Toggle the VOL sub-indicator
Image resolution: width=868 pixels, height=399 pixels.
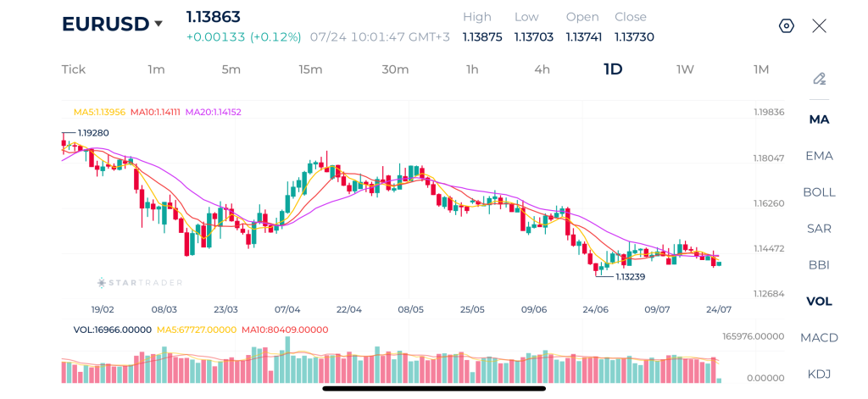[x=820, y=302]
